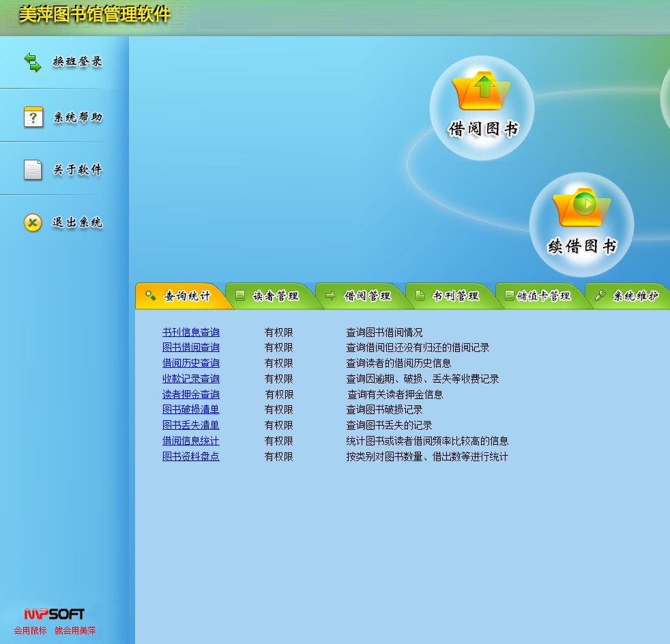Open the 借阅历史查询 link
The width and height of the screenshot is (670, 644).
click(191, 364)
